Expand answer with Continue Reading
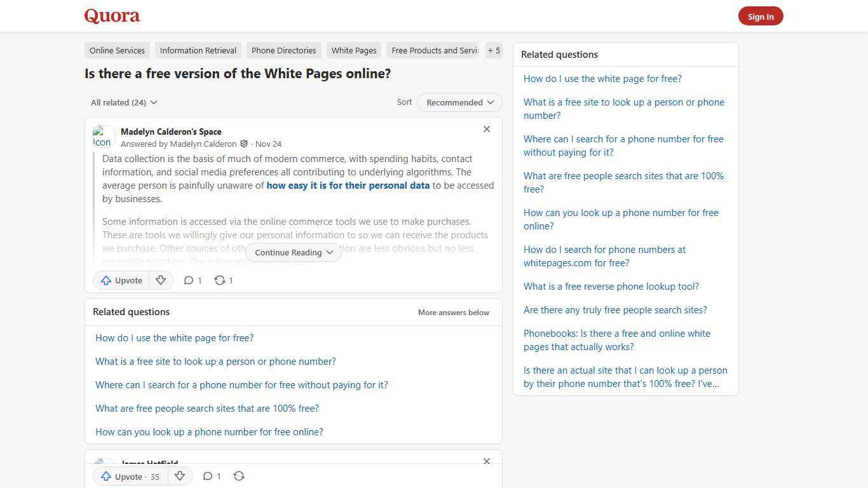Image resolution: width=868 pixels, height=488 pixels. (293, 252)
